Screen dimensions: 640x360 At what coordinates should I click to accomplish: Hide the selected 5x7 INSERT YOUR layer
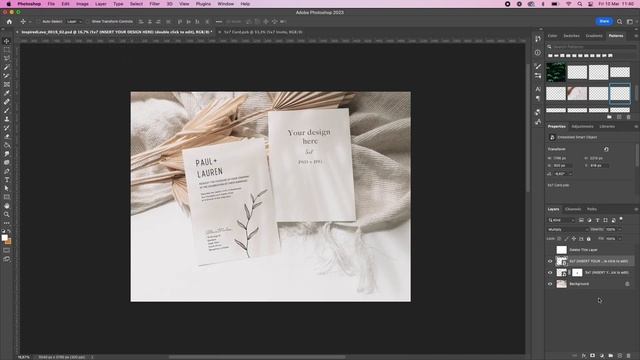(x=550, y=261)
